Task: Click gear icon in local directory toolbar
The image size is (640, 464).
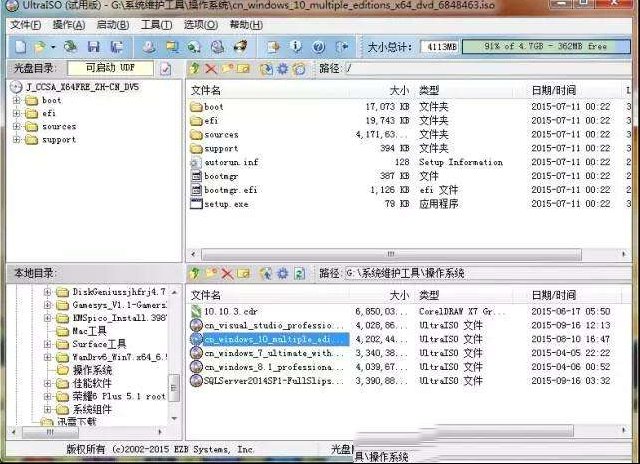Action: 282,273
